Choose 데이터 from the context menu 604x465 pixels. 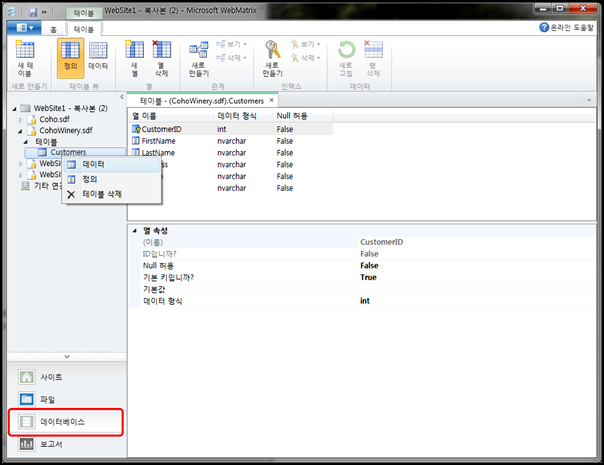(x=112, y=165)
